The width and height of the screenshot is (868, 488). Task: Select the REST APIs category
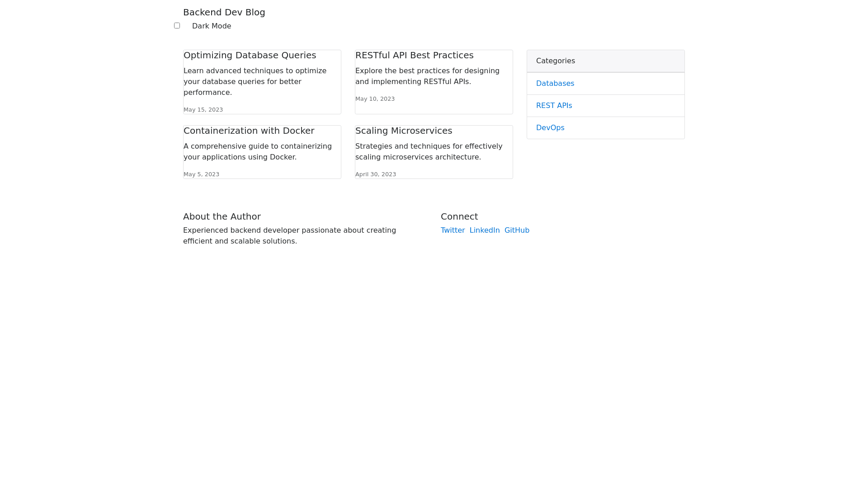pos(554,106)
